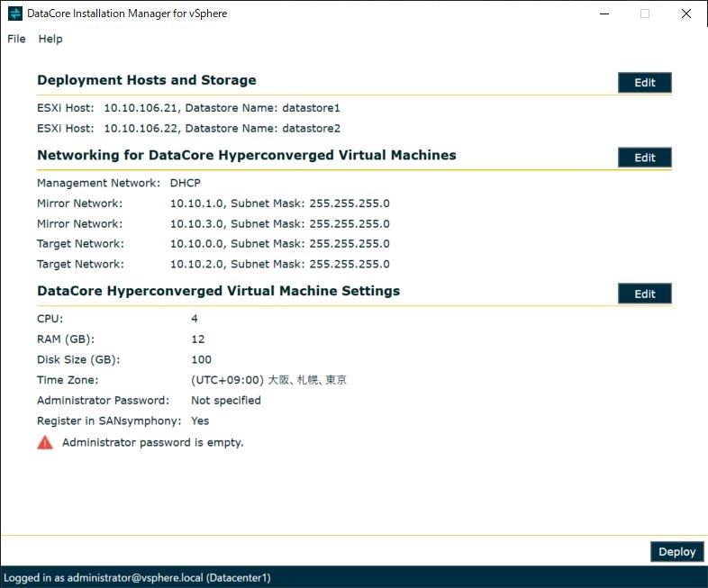
Task: Open the File menu
Action: click(x=16, y=39)
